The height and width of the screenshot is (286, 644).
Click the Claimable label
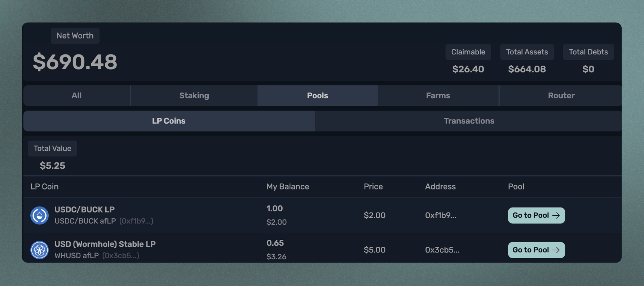pyautogui.click(x=468, y=52)
